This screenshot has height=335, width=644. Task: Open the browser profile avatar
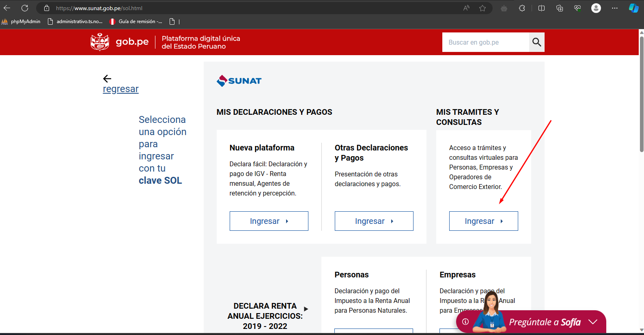[596, 8]
